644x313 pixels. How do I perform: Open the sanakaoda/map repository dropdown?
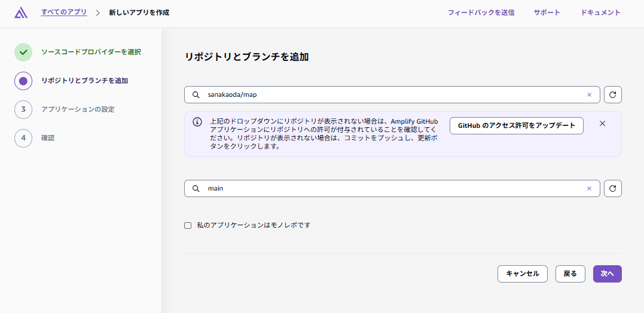tap(392, 95)
